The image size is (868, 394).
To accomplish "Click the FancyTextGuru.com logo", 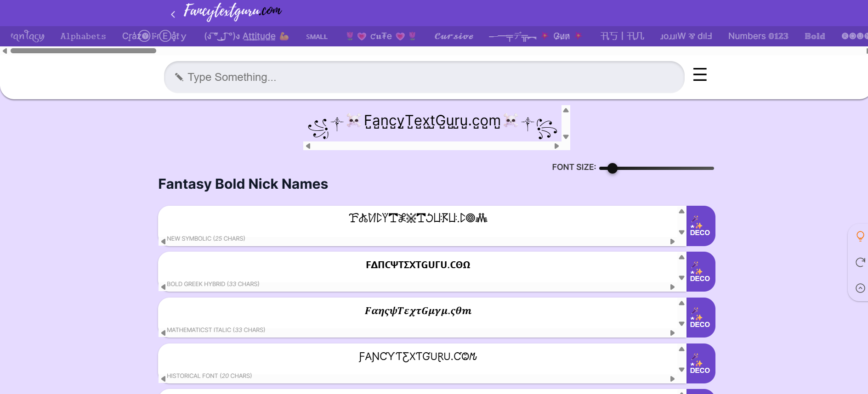I will tap(233, 11).
